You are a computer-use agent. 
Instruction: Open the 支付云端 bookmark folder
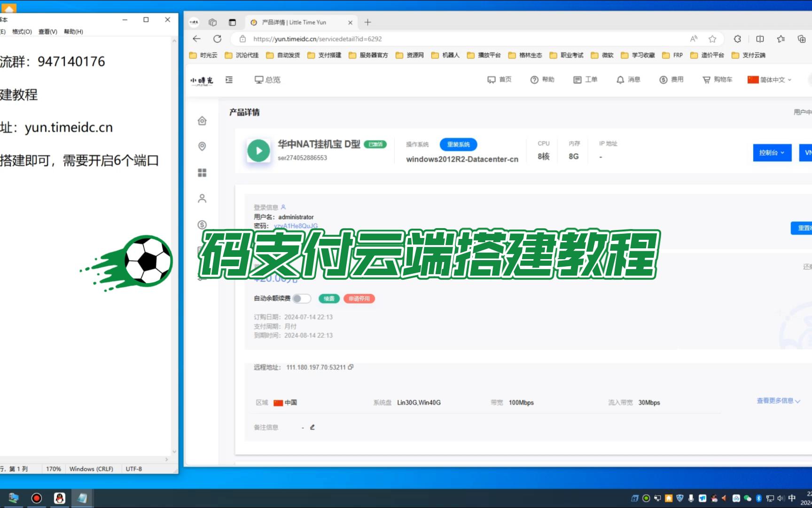749,55
